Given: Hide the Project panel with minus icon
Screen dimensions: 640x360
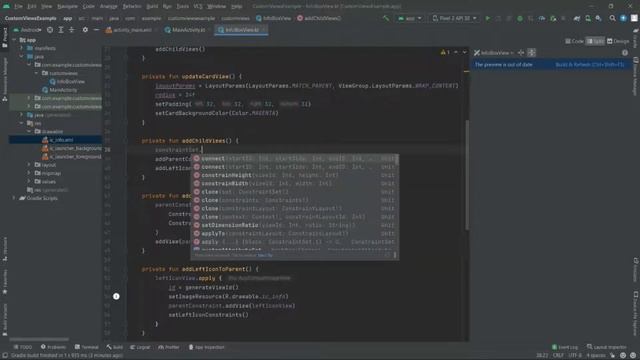Looking at the screenshot, I should tap(96, 30).
